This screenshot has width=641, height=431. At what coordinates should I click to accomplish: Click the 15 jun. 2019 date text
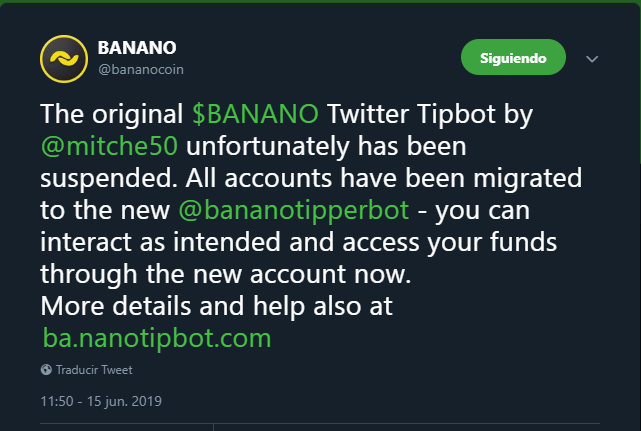point(124,401)
